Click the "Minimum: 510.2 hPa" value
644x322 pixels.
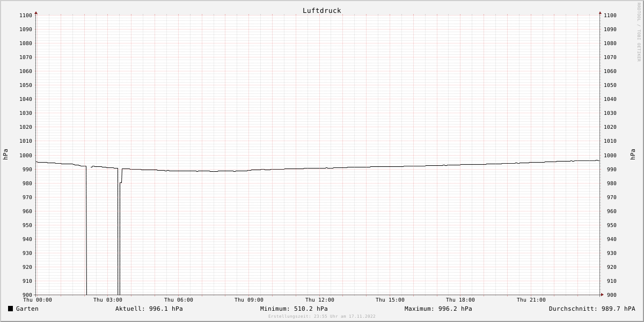(x=294, y=309)
